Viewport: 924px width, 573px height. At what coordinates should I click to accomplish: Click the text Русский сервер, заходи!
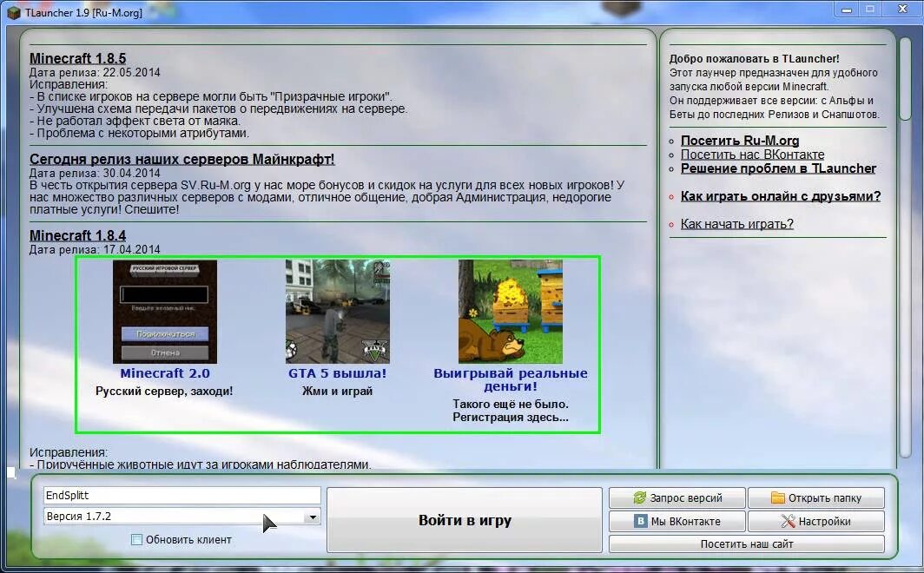coord(164,391)
